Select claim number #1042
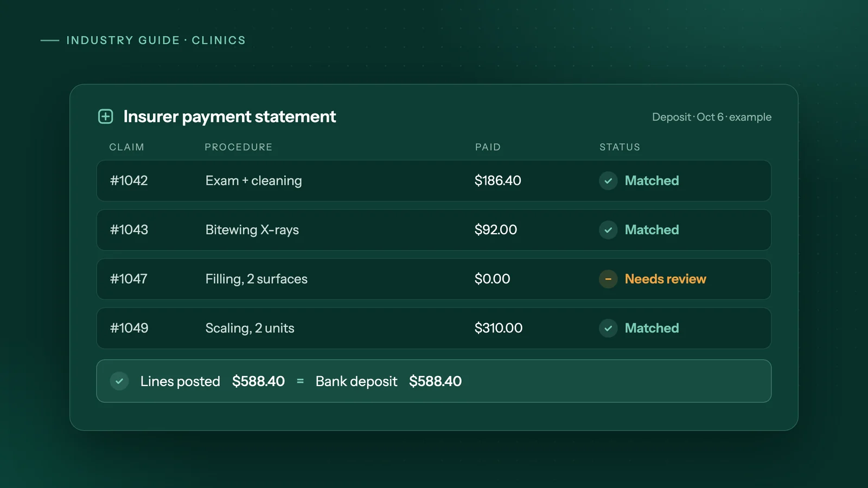The height and width of the screenshot is (488, 868). tap(129, 181)
